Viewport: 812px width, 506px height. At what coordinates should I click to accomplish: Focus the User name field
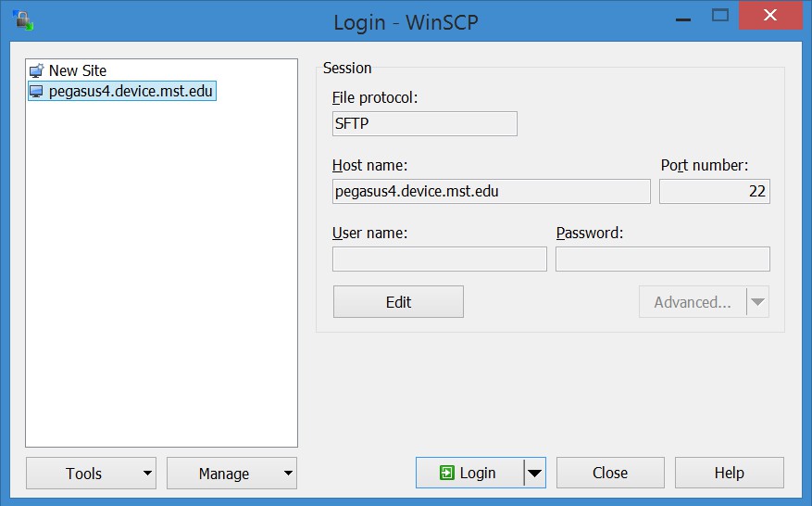(439, 259)
